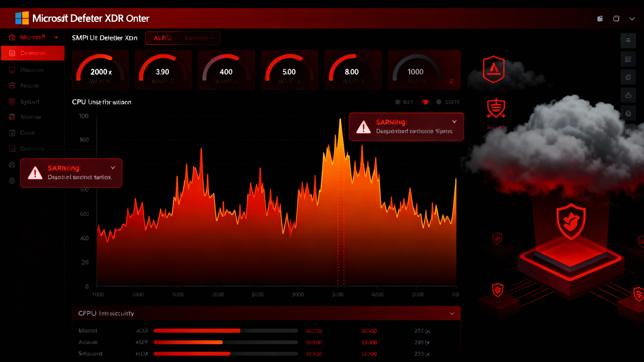Screen dimensions: 644x362
Task: Open the dropdown chevron in the title bar
Action: pos(632,18)
